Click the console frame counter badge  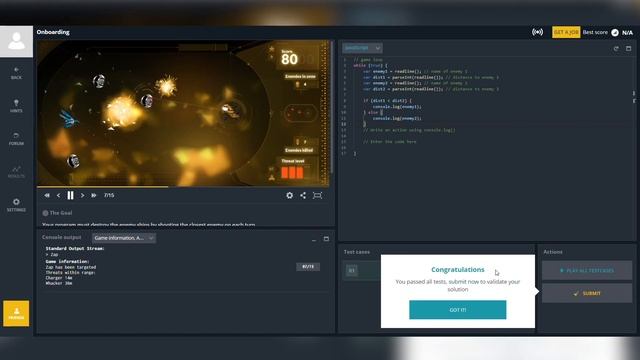[x=308, y=267]
